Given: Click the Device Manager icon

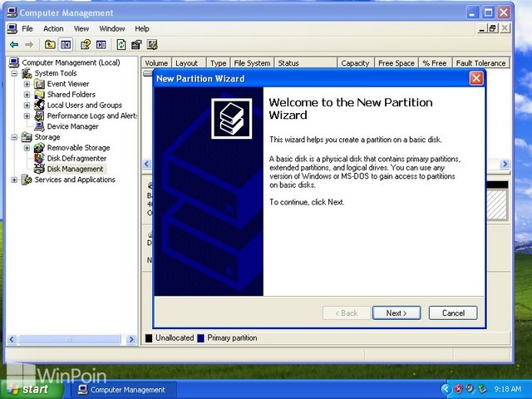Looking at the screenshot, I should pyautogui.click(x=39, y=126).
